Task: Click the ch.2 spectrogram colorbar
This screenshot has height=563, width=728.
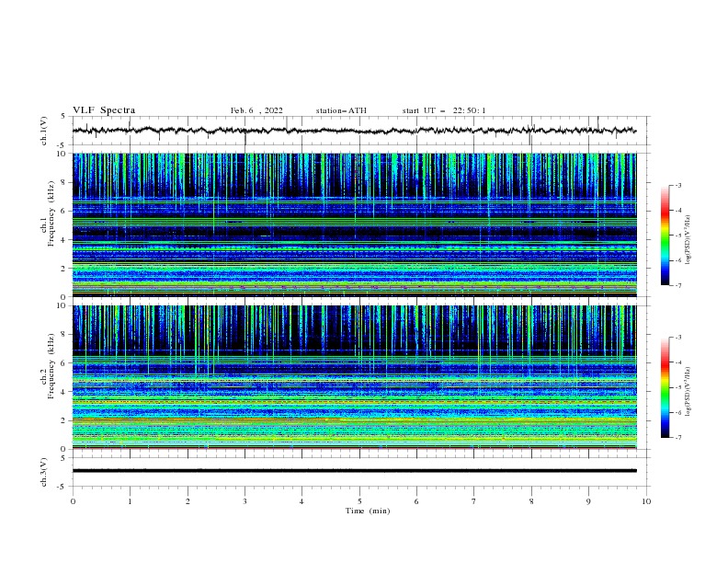Action: click(x=665, y=387)
